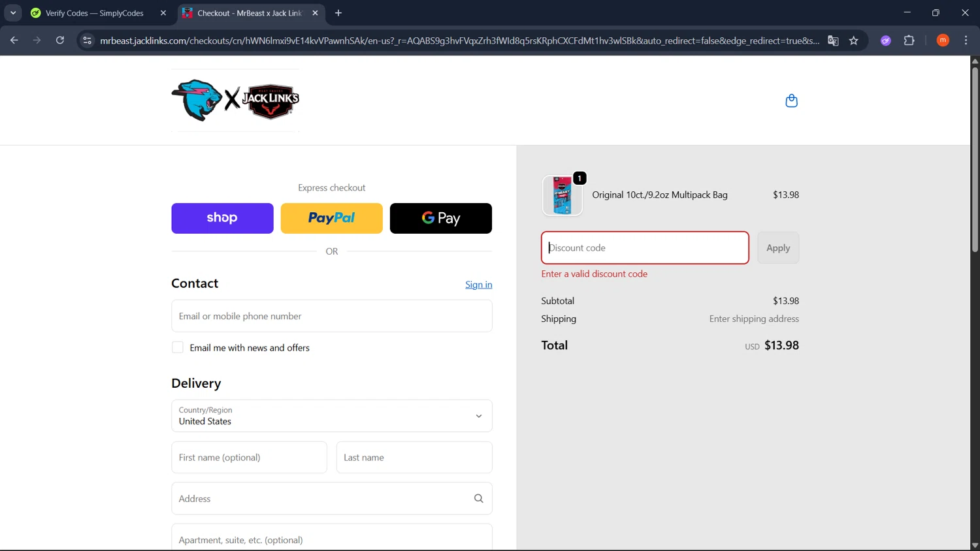View site information icon in address bar
Screen dimensions: 980x551
(x=87, y=40)
